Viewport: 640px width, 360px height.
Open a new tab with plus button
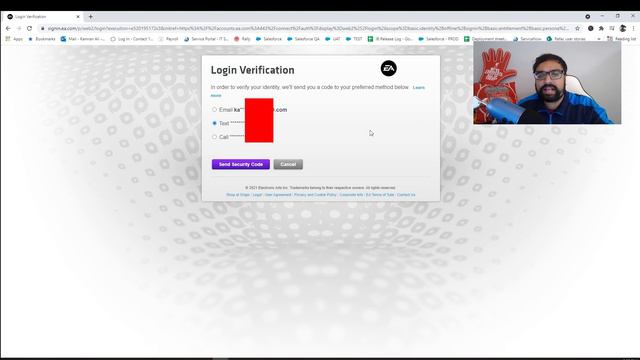(x=91, y=16)
